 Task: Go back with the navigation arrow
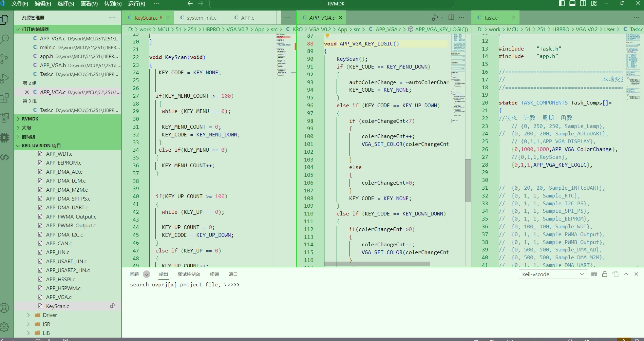[x=190, y=3]
